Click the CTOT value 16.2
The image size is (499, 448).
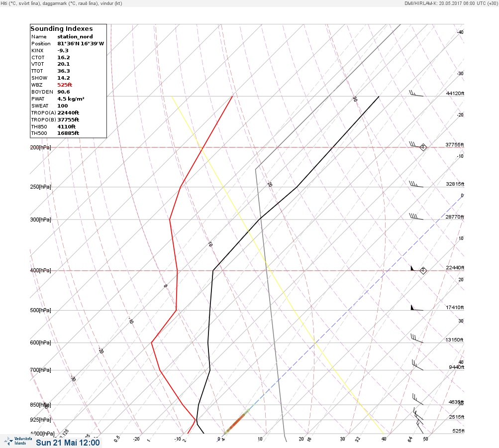tap(64, 58)
